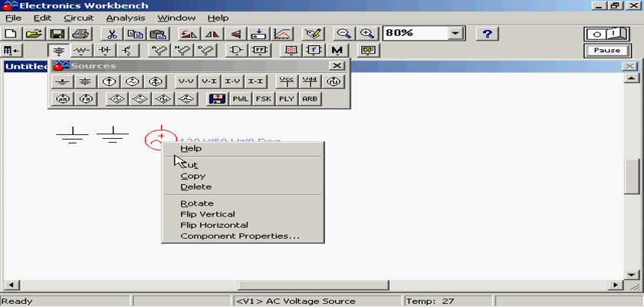The width and height of the screenshot is (644, 307).
Task: Click the scissors Cut icon in the toolbar
Action: pos(112,34)
